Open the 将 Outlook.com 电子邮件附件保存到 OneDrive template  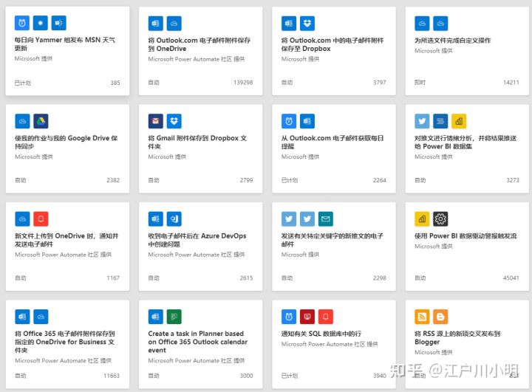click(200, 51)
